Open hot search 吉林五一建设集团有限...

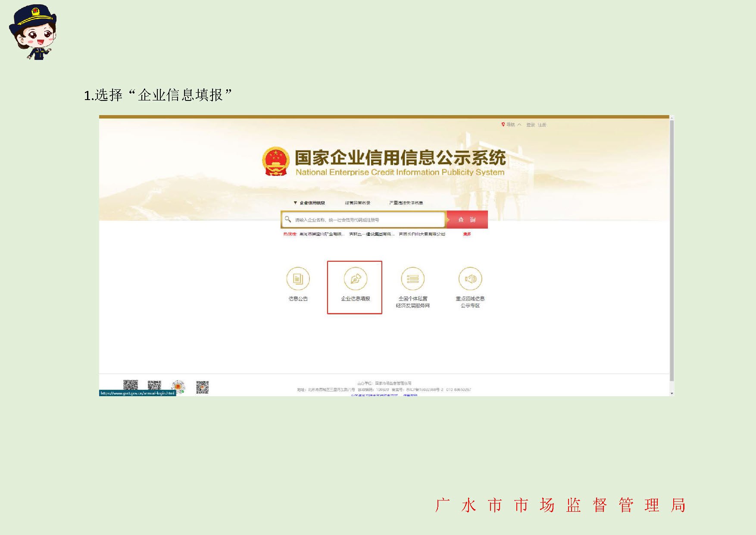(x=372, y=234)
